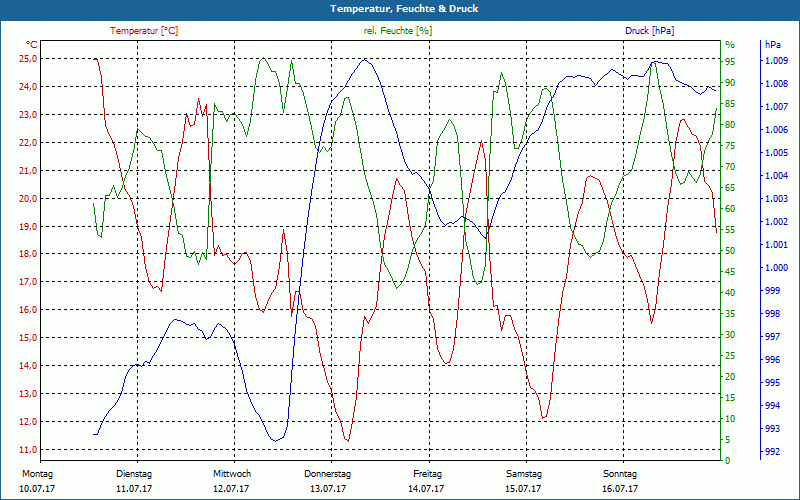Image resolution: width=800 pixels, height=500 pixels.
Task: Click the '19,0' temperature axis value
Action: [28, 227]
